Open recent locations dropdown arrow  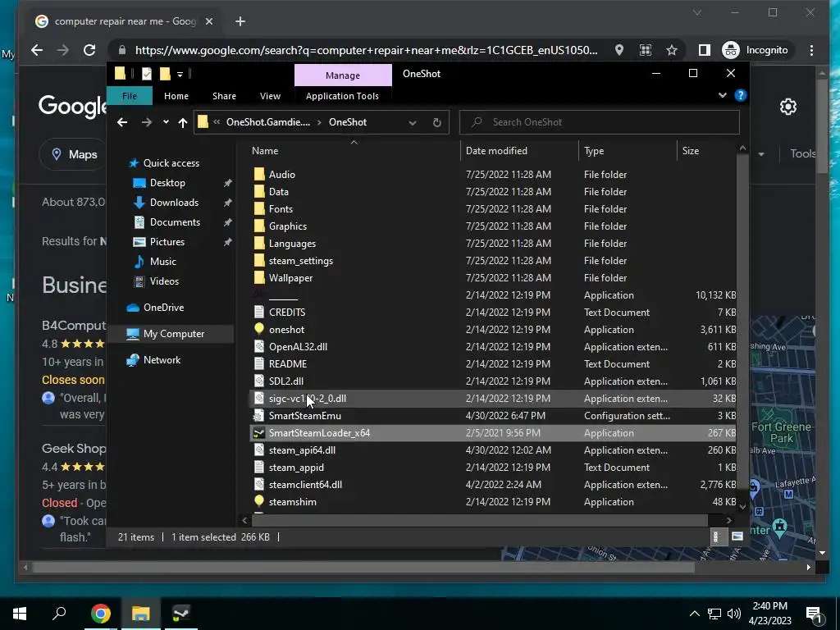pyautogui.click(x=166, y=122)
